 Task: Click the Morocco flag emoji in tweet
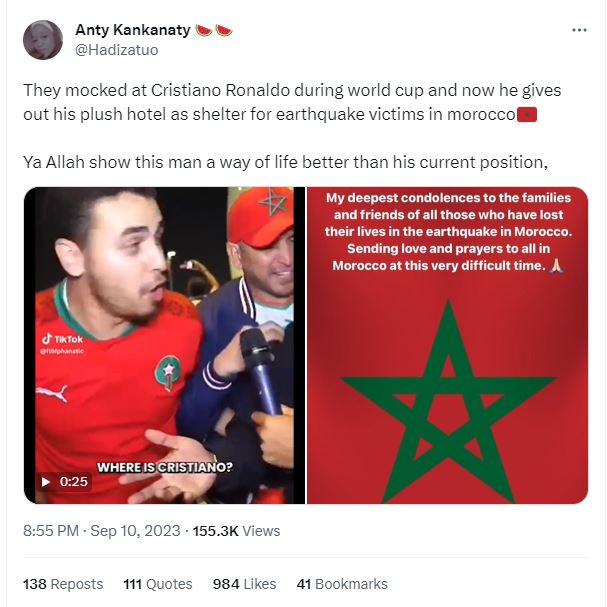(x=527, y=115)
